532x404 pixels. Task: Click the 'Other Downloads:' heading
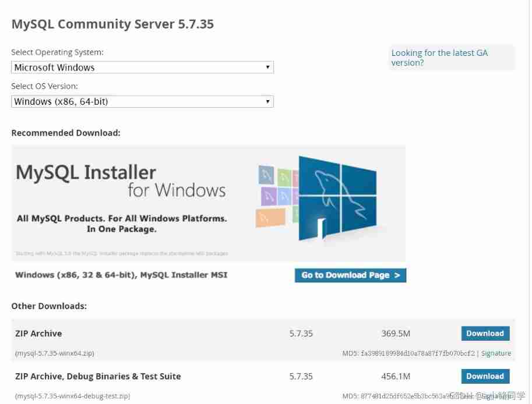coord(49,306)
